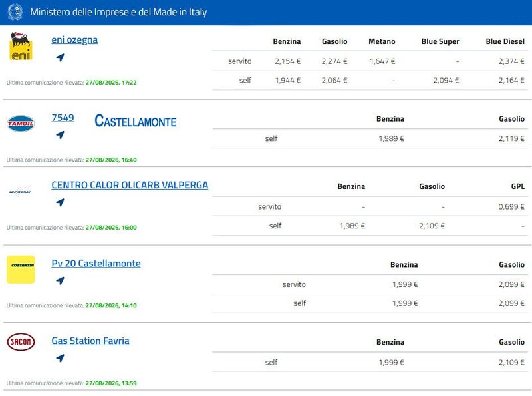Screen dimensions: 532x396
Task: Click Tamoil timestamp 27/08/2026, 16:40
Action: click(x=111, y=160)
